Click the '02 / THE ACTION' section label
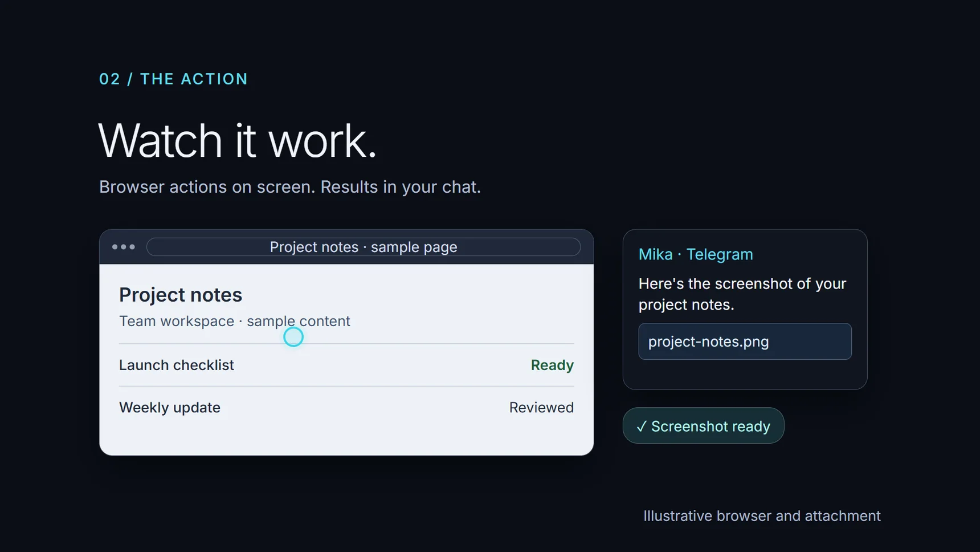Image resolution: width=980 pixels, height=552 pixels. [174, 79]
